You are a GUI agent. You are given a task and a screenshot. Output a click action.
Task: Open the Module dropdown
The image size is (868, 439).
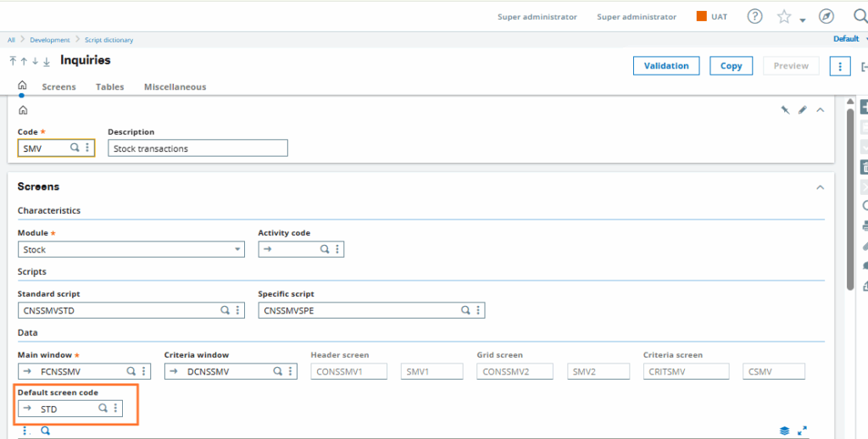point(237,250)
